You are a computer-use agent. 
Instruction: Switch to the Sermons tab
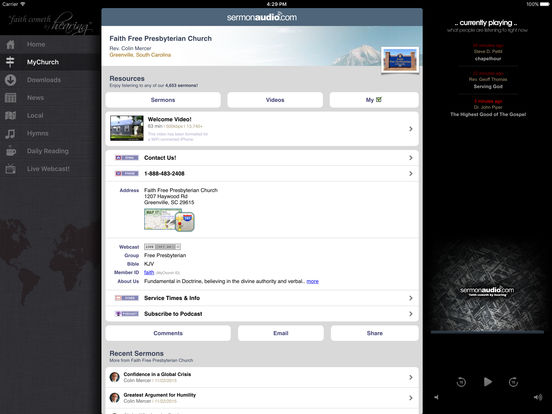click(x=163, y=100)
